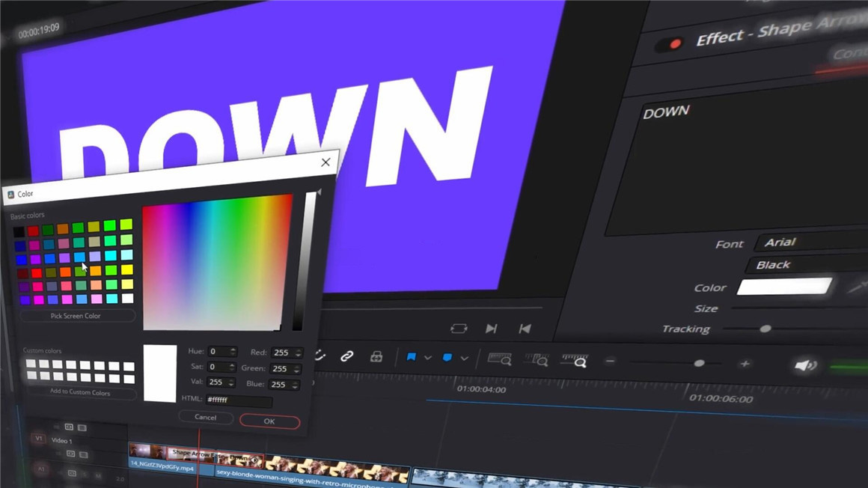Screen dimensions: 868x488
Task: Toggle the viewer loop playback icon
Action: tap(459, 329)
